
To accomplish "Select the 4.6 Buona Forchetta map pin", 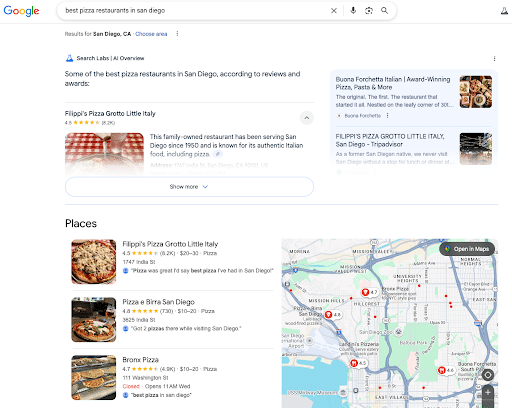I will coord(446,370).
